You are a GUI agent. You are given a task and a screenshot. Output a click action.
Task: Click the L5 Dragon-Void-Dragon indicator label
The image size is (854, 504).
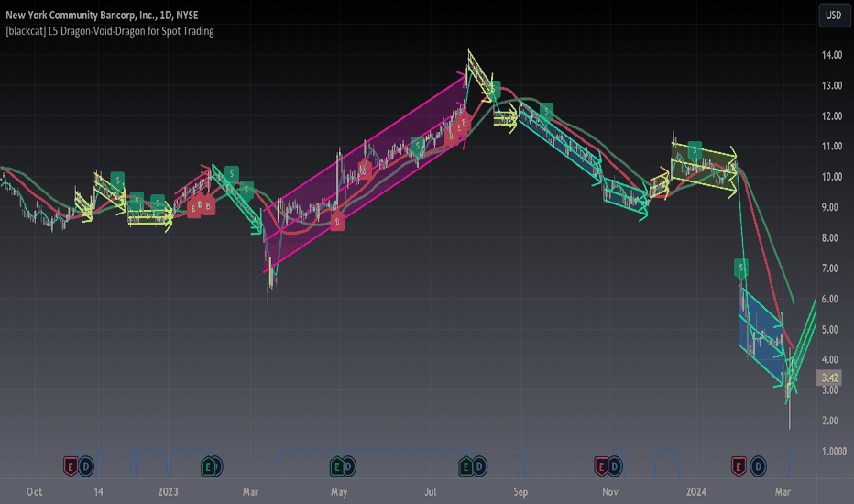tap(109, 31)
